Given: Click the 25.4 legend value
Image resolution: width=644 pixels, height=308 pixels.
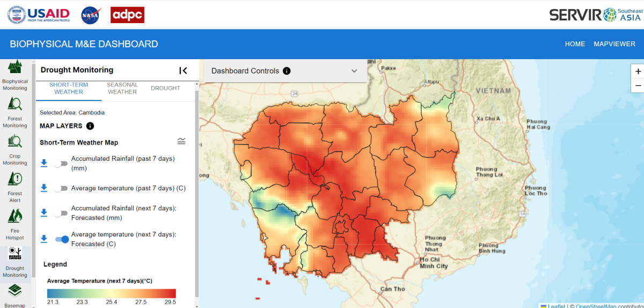Looking at the screenshot, I should (x=111, y=302).
